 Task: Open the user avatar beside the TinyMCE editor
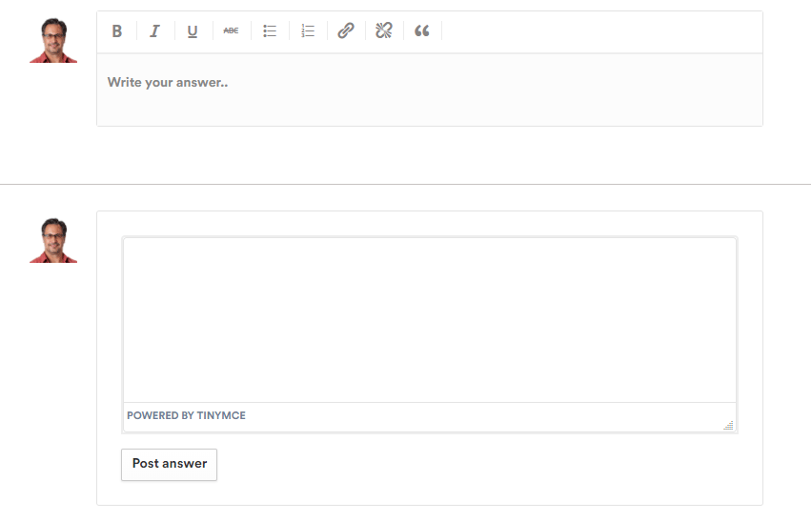tap(53, 240)
